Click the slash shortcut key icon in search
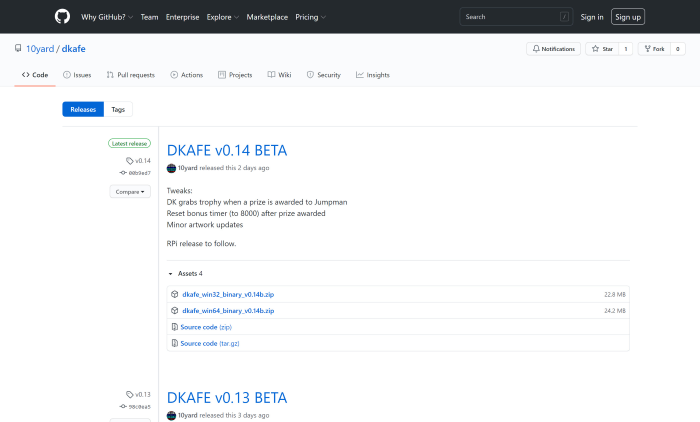 564,17
